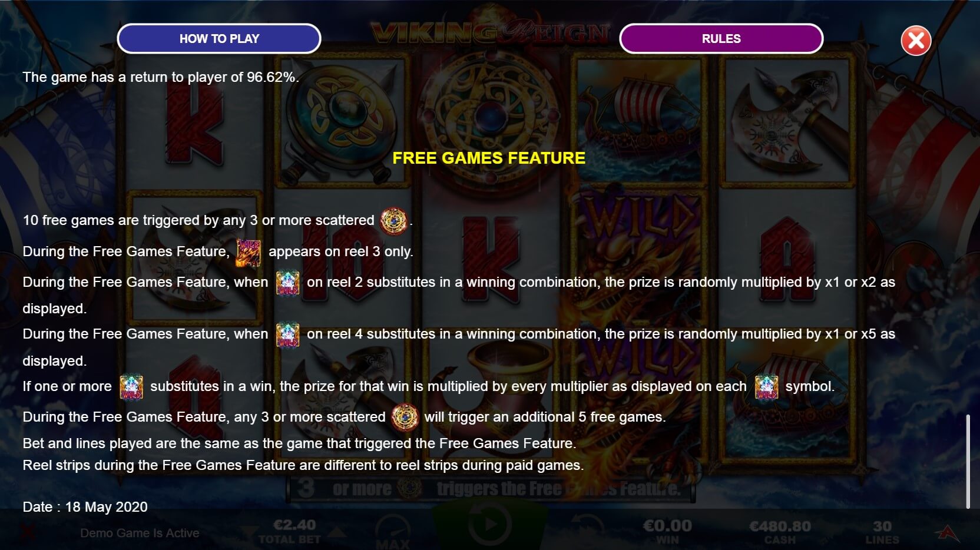Click the €480.80 CASH display
This screenshot has width=980, height=550.
(x=780, y=532)
